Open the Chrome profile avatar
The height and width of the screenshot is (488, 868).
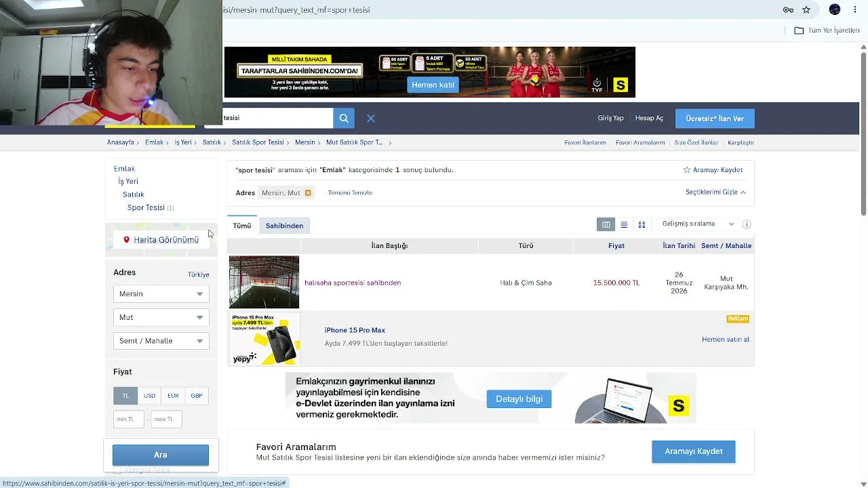tap(835, 9)
